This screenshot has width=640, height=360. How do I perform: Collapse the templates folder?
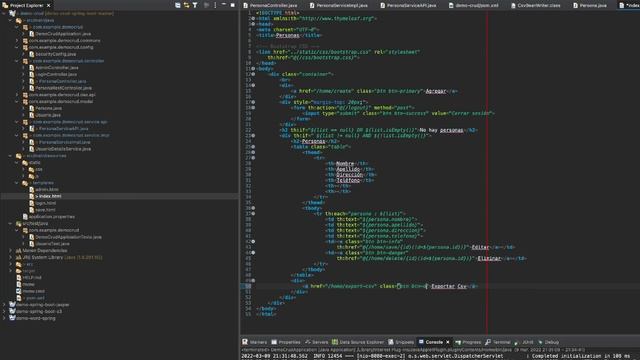coord(18,183)
